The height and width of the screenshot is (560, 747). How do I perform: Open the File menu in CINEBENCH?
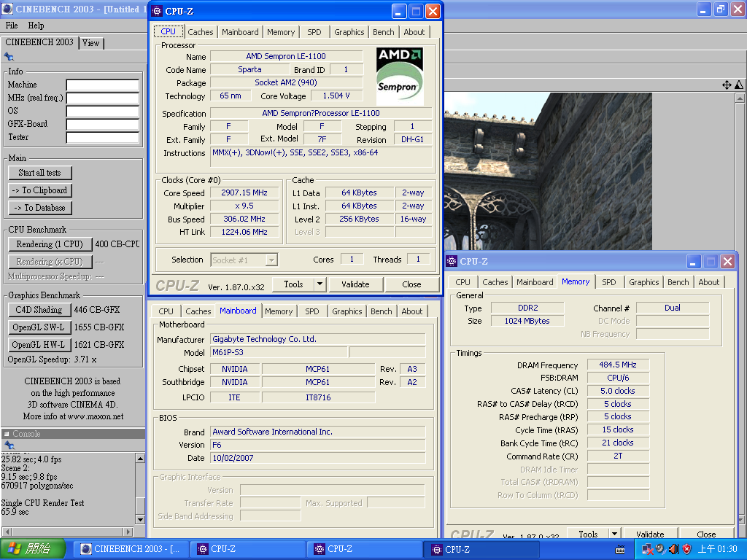tap(12, 26)
